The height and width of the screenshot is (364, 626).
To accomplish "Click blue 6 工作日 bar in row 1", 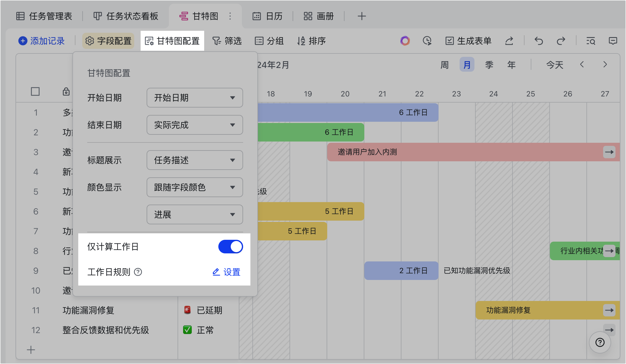I will (x=348, y=112).
